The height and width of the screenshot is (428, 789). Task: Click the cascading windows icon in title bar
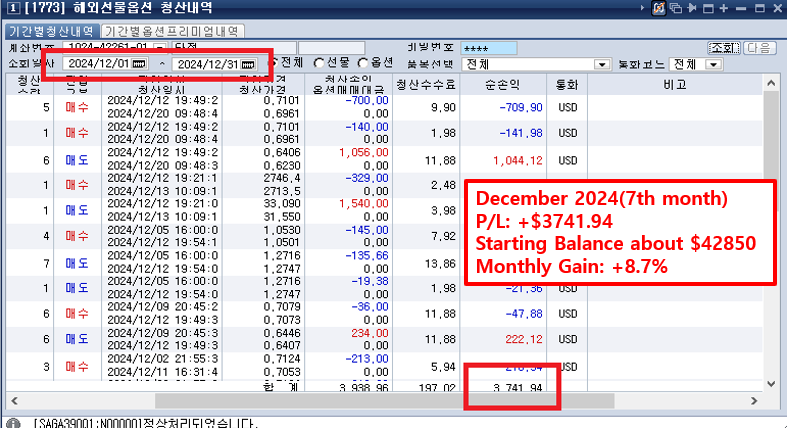(x=675, y=8)
